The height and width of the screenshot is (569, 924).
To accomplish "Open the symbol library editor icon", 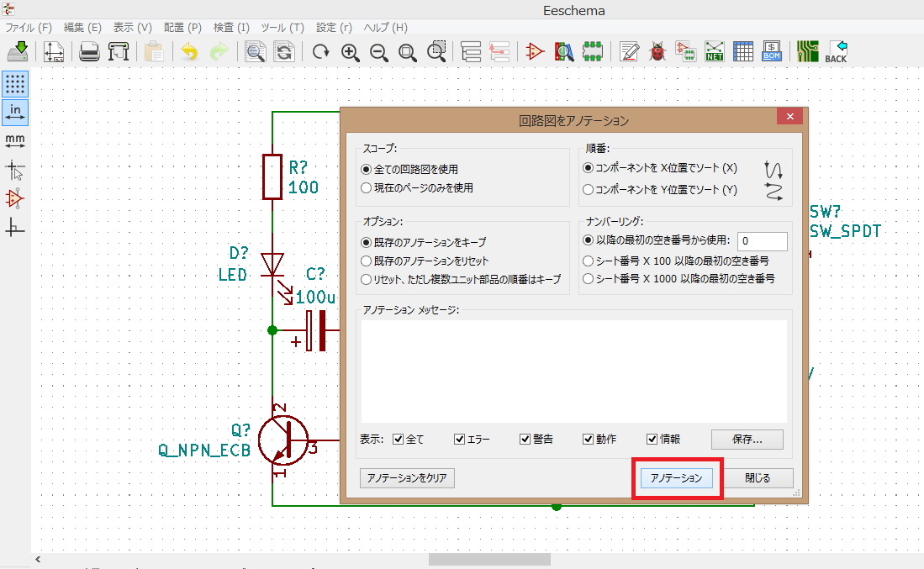I will point(535,52).
